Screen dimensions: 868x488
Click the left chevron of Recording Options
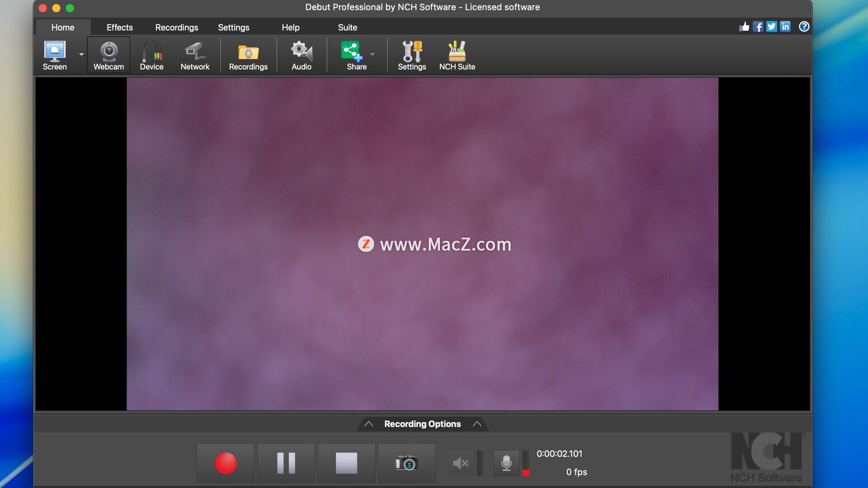(x=368, y=424)
